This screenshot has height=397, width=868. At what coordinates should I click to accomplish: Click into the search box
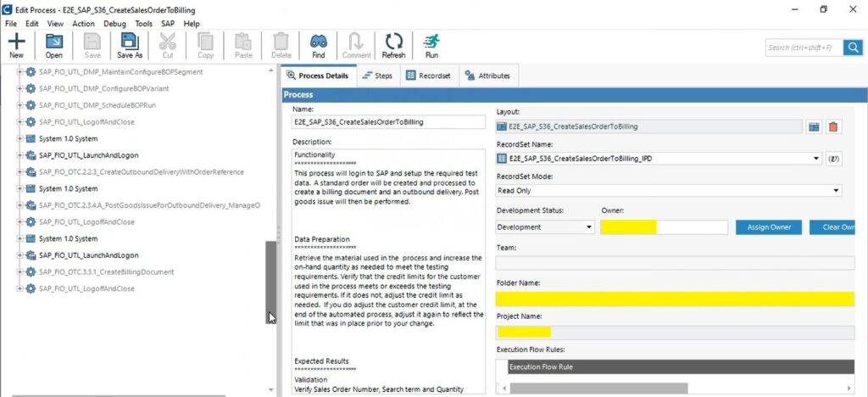click(804, 48)
